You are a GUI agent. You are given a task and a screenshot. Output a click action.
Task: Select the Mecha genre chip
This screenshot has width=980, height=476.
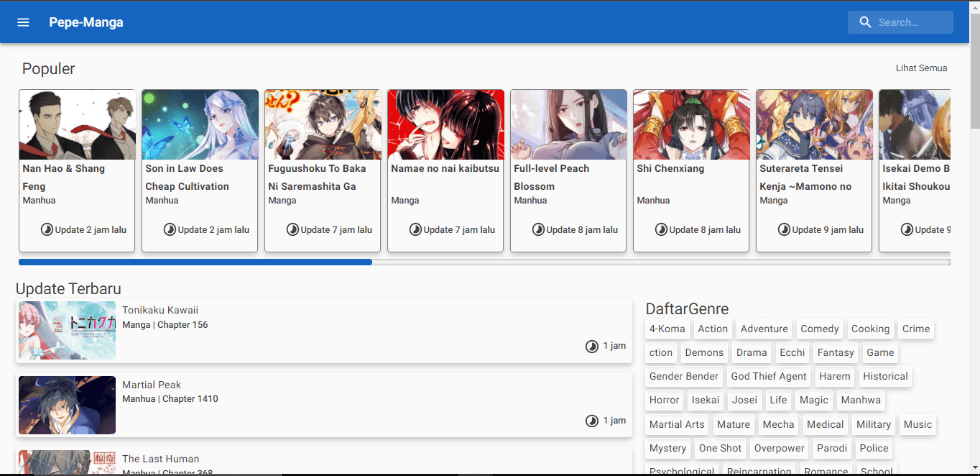778,424
